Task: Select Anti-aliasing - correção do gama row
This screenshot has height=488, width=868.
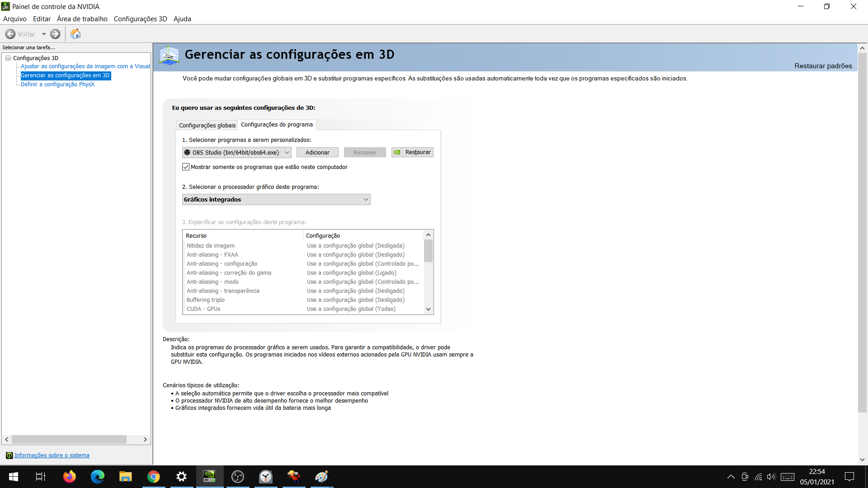Action: (303, 272)
